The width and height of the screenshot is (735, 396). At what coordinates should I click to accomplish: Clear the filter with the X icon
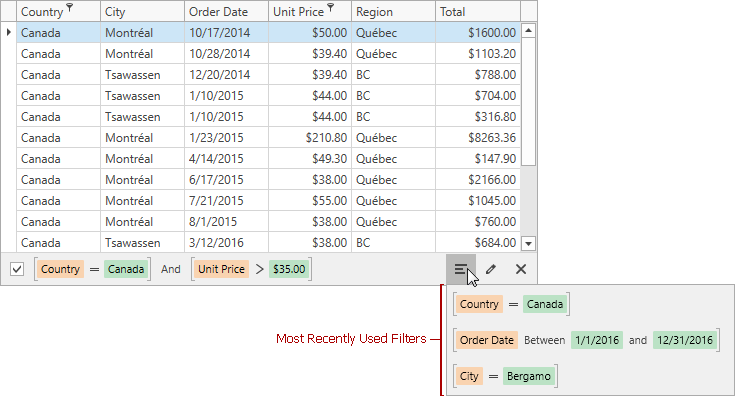point(521,269)
